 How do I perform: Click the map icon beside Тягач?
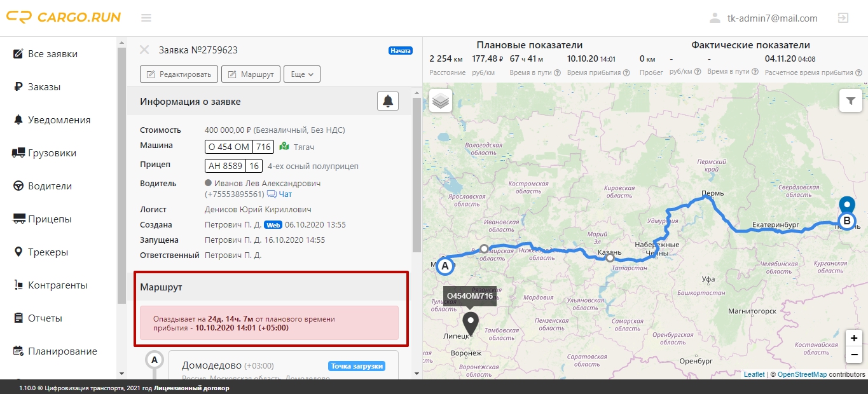click(x=285, y=147)
